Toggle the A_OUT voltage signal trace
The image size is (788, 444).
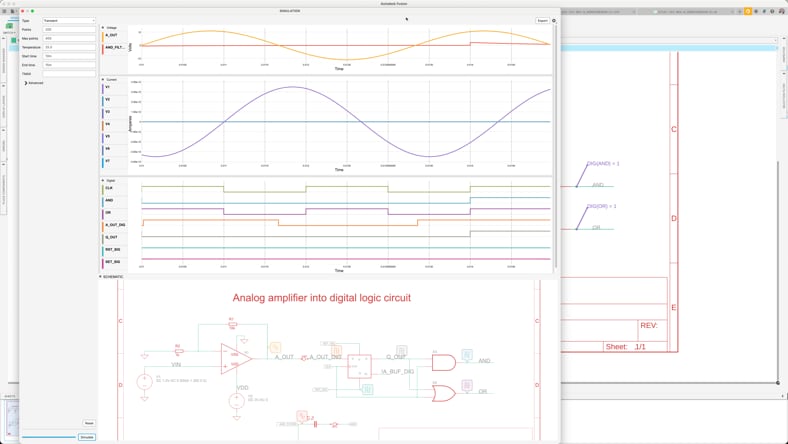[112, 35]
